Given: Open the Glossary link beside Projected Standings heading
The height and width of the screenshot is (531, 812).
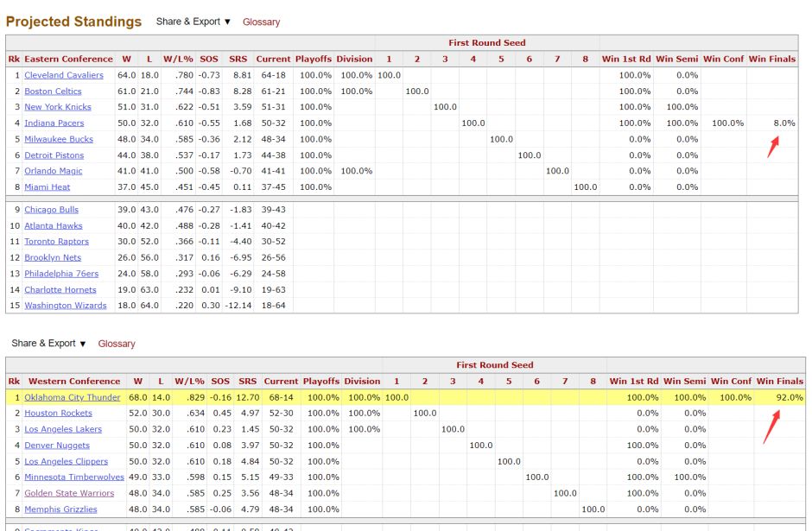Looking at the screenshot, I should pos(261,22).
